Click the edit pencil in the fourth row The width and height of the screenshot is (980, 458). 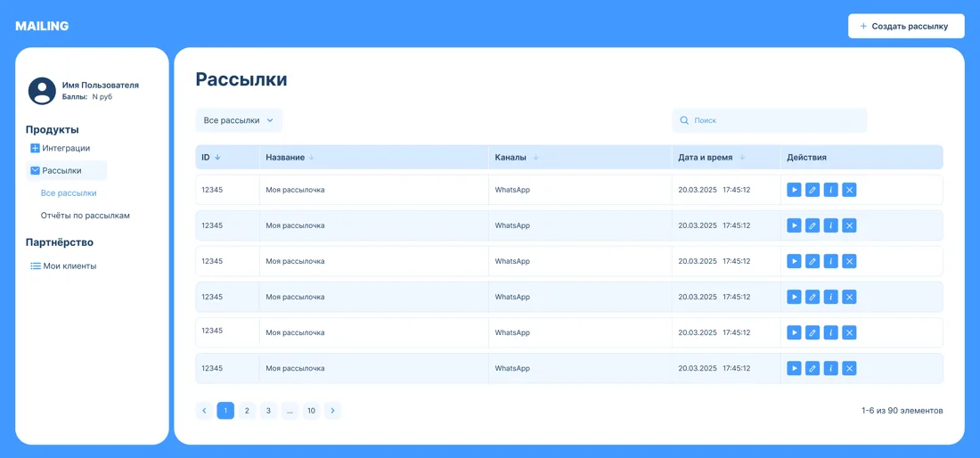click(812, 297)
